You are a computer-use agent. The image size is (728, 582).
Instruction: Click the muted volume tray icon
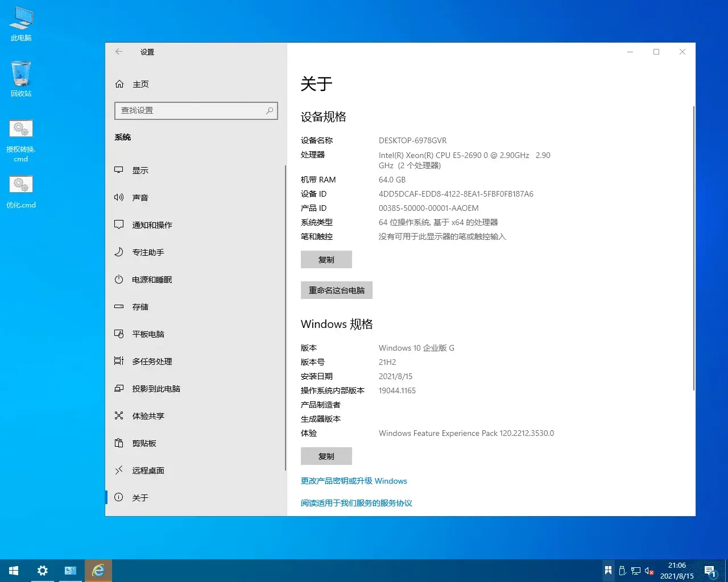tap(649, 571)
